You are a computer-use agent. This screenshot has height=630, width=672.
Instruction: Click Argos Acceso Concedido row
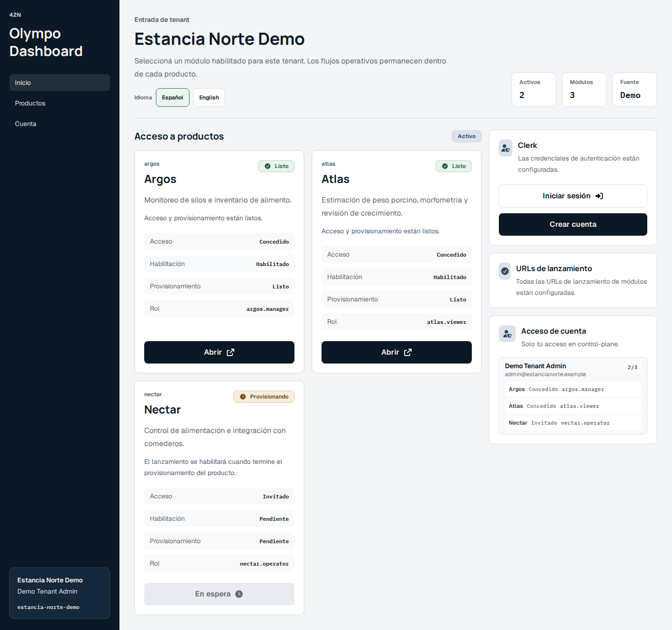click(219, 241)
